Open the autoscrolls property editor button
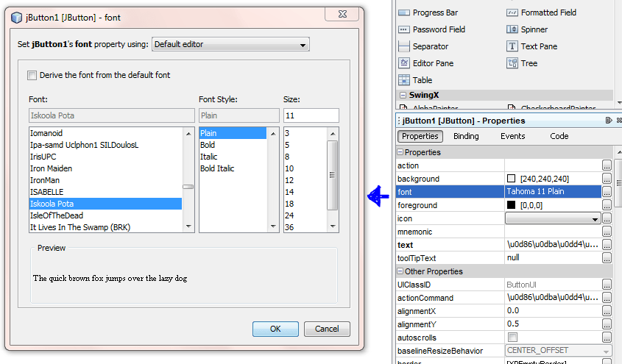This screenshot has height=364, width=622. coord(607,338)
